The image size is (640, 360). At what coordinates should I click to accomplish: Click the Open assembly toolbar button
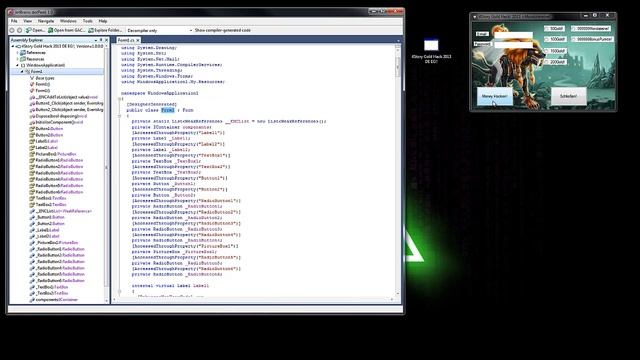coord(35,30)
